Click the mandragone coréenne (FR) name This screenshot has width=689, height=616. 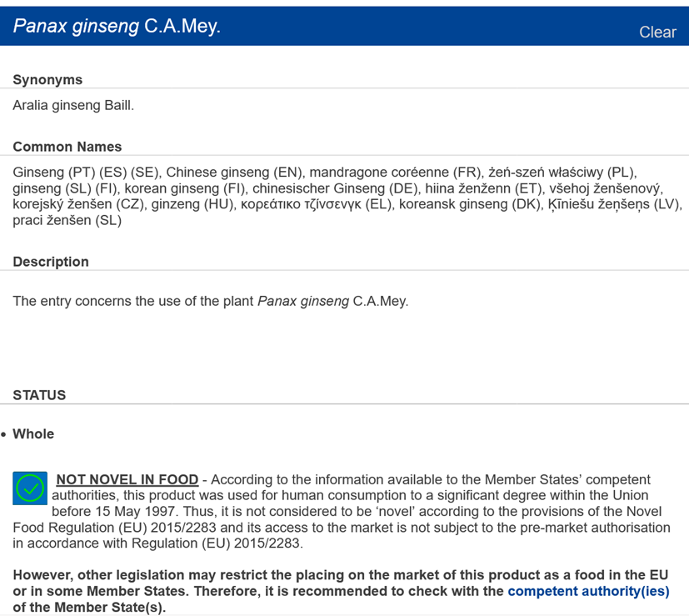click(x=395, y=173)
